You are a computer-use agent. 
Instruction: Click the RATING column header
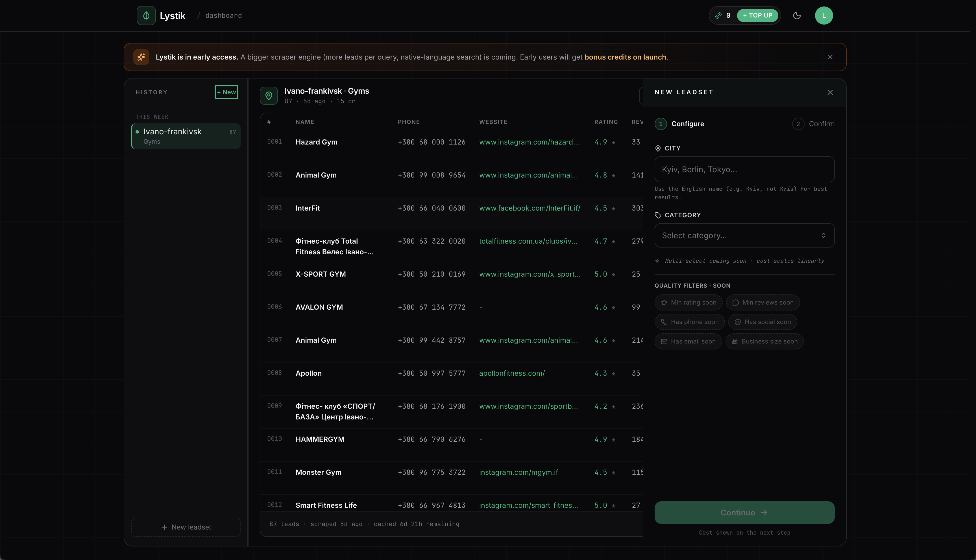[x=606, y=122]
